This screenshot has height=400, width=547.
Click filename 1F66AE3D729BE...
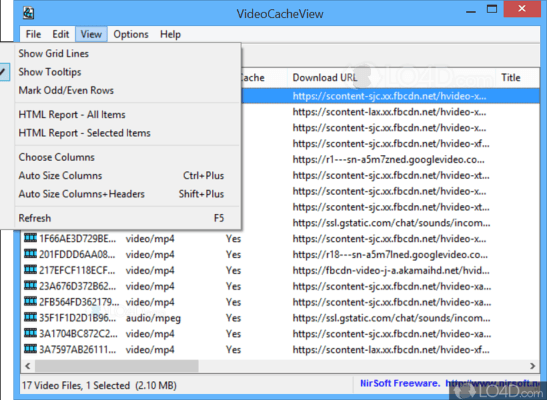pos(77,239)
